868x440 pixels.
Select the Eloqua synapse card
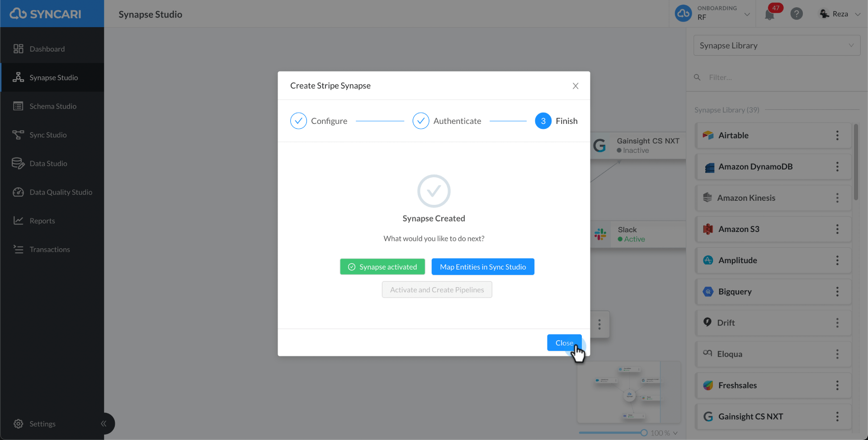pyautogui.click(x=773, y=354)
